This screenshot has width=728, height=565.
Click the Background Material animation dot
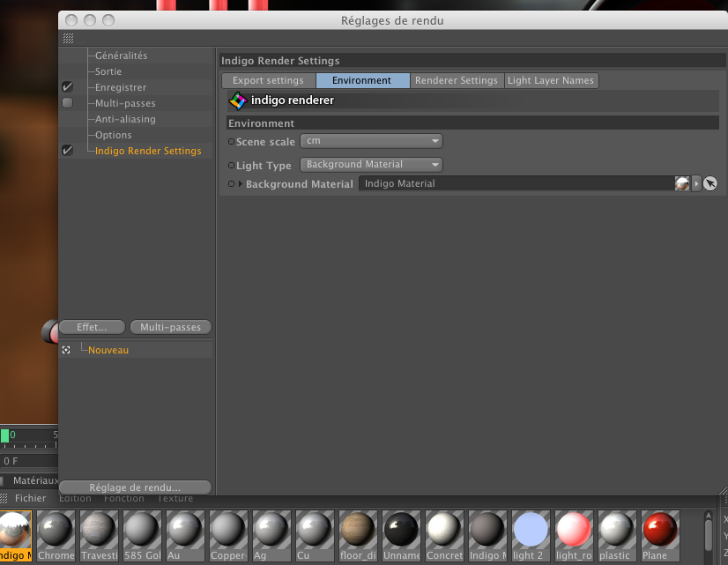[231, 184]
